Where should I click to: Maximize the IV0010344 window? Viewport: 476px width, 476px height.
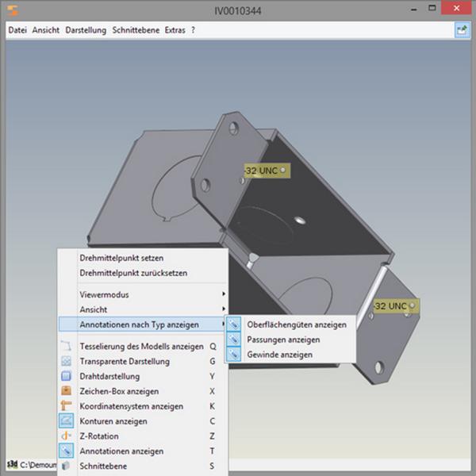click(x=432, y=9)
